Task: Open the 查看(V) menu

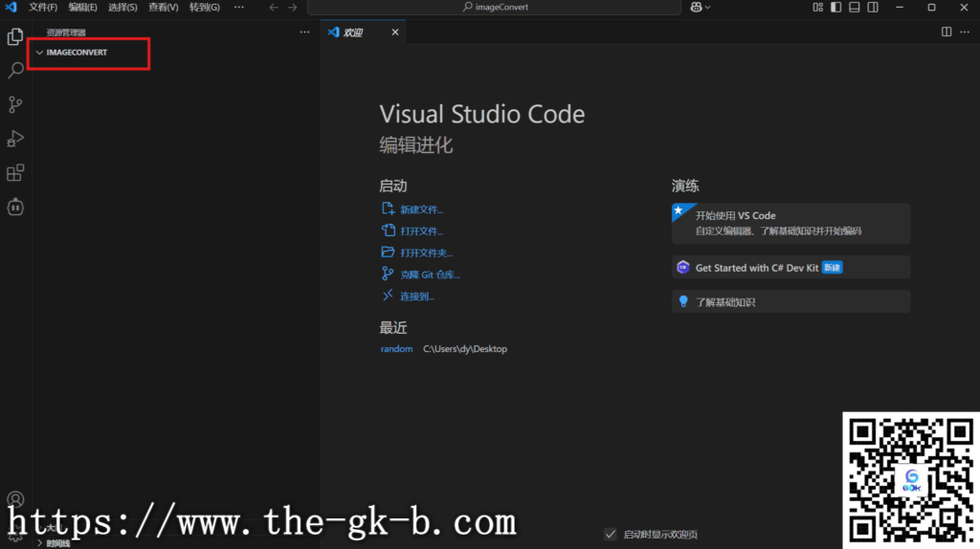Action: [x=163, y=8]
